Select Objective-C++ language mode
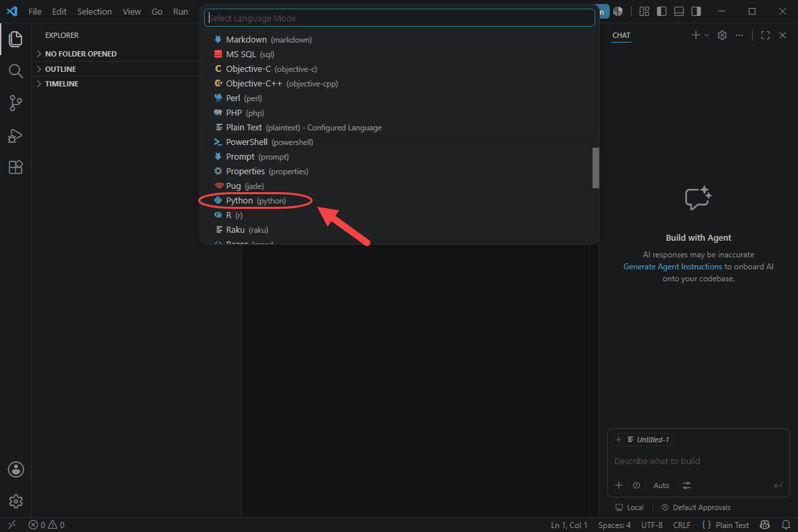Viewport: 798px width, 532px height. pos(399,84)
